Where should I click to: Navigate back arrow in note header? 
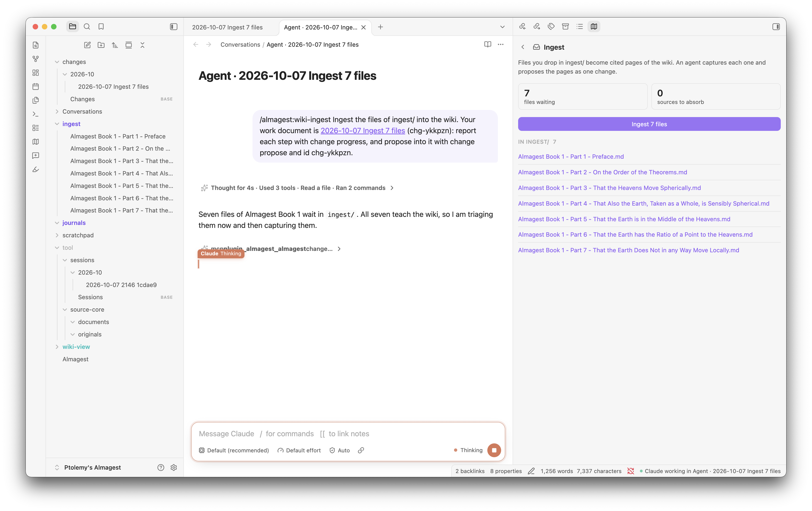(196, 45)
